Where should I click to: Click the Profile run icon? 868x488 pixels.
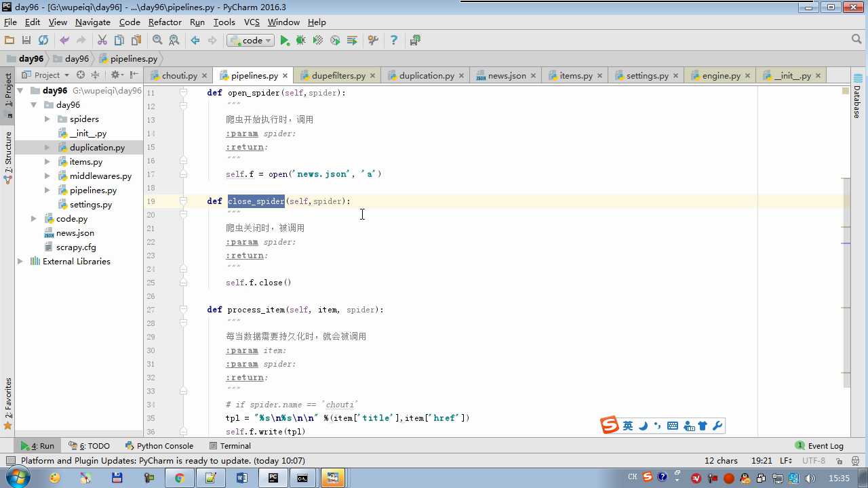pos(335,41)
